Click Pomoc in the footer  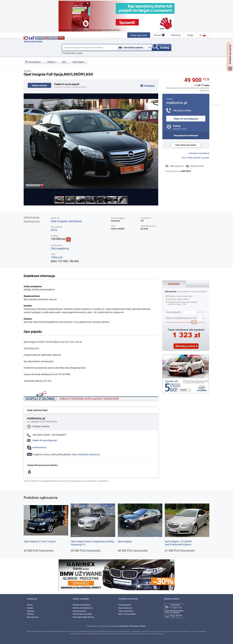(x=30, y=605)
